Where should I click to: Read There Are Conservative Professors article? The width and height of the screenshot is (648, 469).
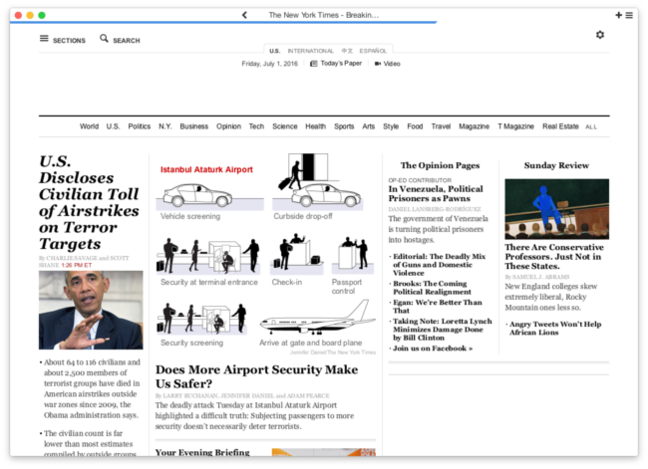(x=554, y=257)
